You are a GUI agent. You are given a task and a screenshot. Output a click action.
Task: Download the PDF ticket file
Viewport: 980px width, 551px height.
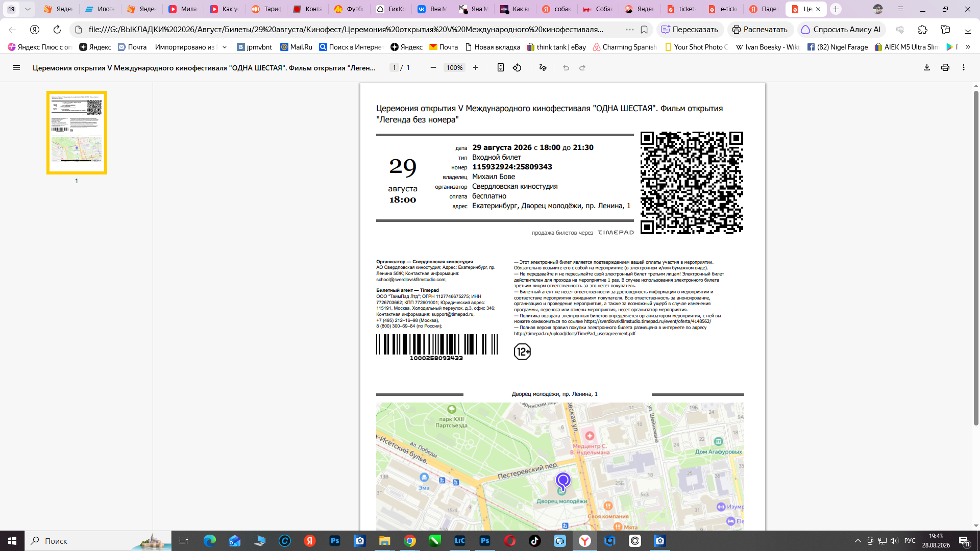(927, 67)
